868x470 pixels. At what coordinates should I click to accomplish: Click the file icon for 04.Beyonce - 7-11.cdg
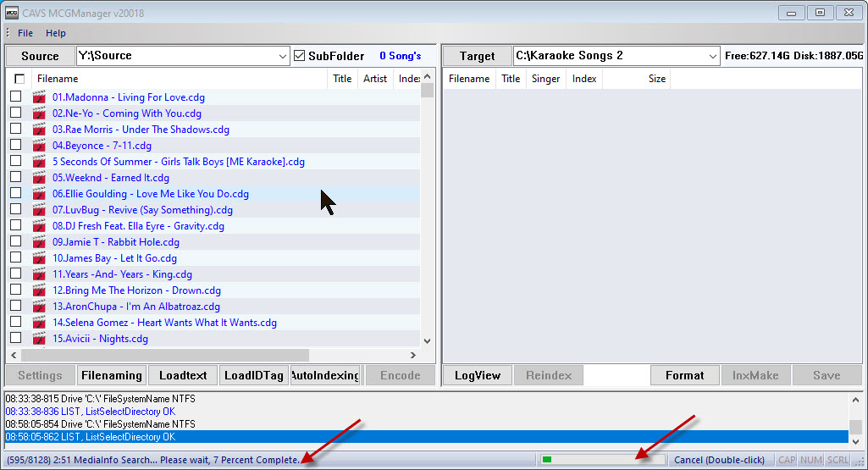coord(39,146)
